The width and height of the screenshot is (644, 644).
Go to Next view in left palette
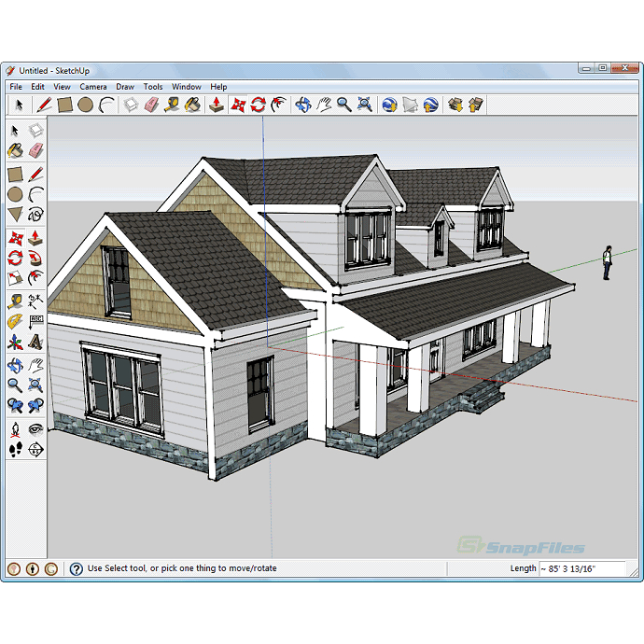pyautogui.click(x=35, y=405)
